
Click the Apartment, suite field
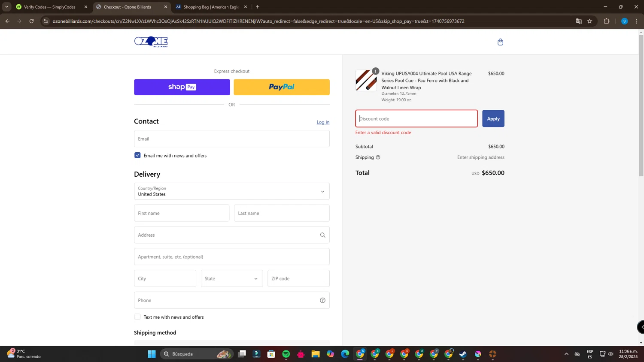click(232, 256)
